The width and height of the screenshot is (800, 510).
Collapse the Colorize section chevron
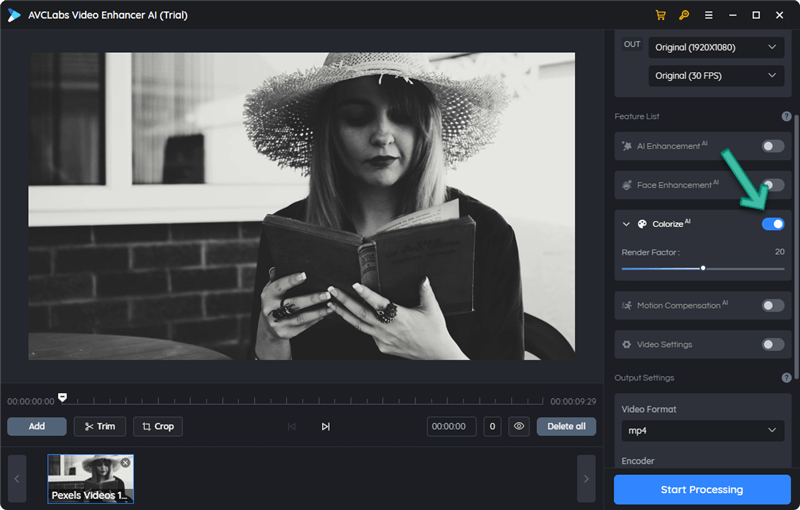coord(626,224)
